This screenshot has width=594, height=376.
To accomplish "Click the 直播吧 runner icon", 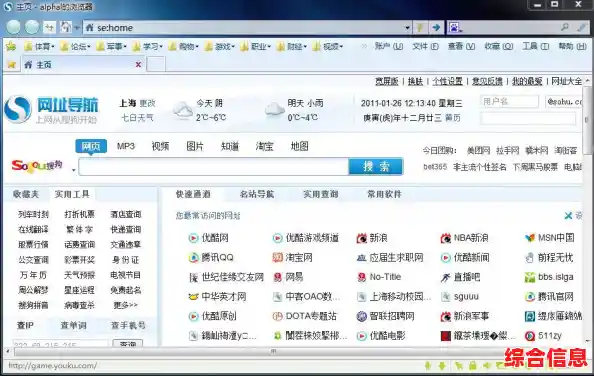I will coord(446,278).
